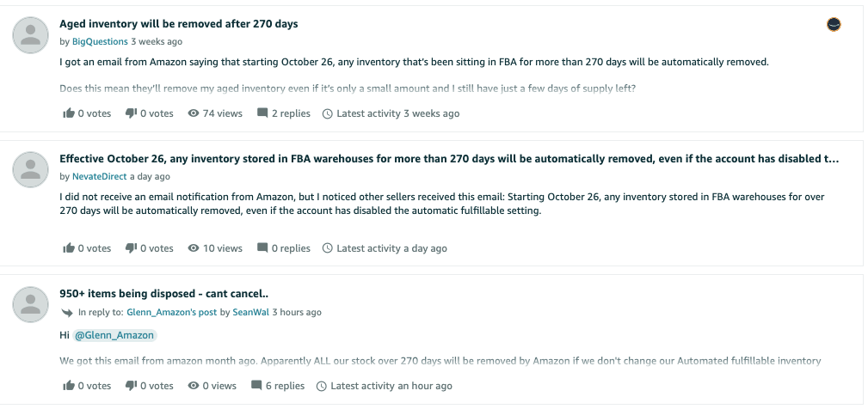Viewport: 868px width, 409px height.
Task: Upvote the 'Aged inventory will be removed' post
Action: (69, 113)
